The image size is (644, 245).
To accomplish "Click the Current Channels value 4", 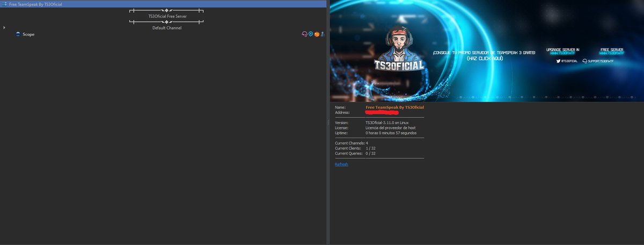I will pos(367,143).
